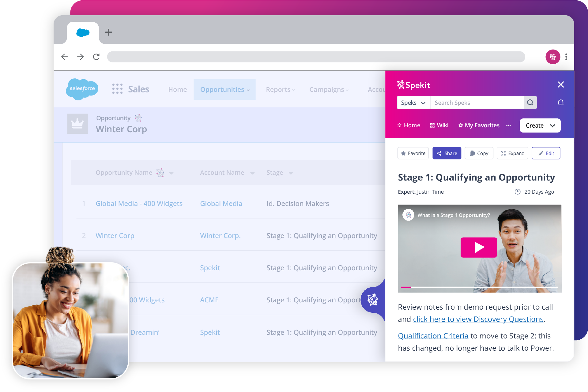Viewport: 588px width, 392px height.
Task: Open a new browser tab with the plus icon
Action: pyautogui.click(x=108, y=32)
